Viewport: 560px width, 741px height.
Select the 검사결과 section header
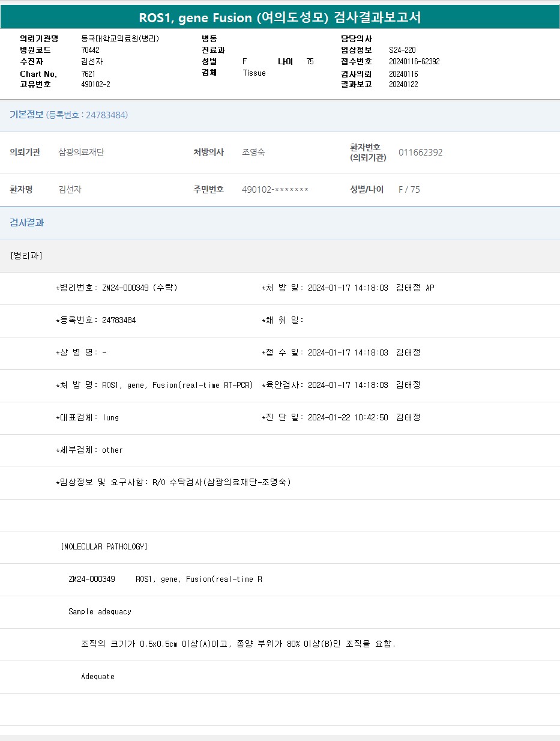[26, 223]
